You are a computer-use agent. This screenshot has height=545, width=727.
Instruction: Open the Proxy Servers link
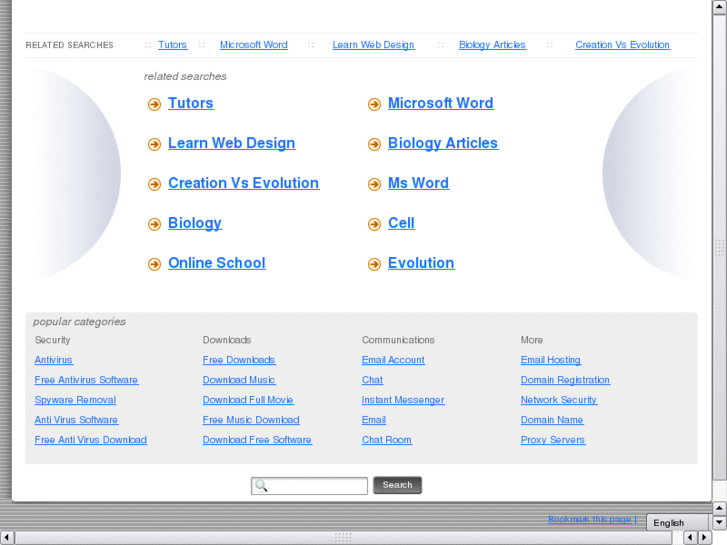pos(553,440)
